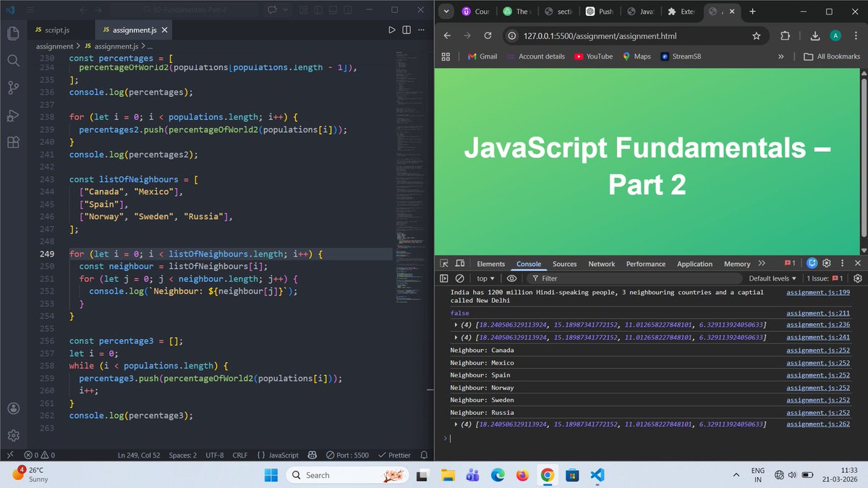This screenshot has width=868, height=488.
Task: Open the Gmail bookmark
Action: 482,56
